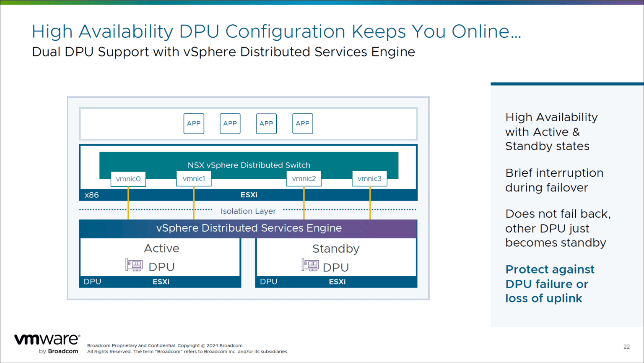The image size is (644, 363).
Task: Select the Standby DPU card icon
Action: tap(310, 266)
